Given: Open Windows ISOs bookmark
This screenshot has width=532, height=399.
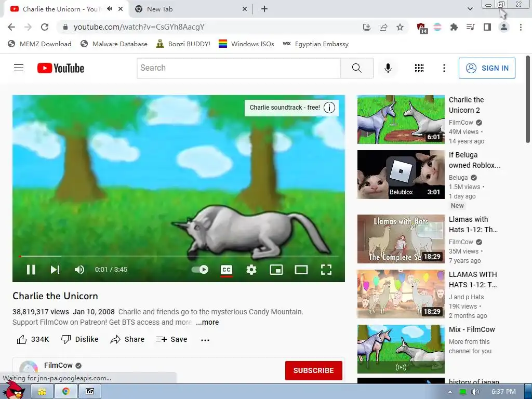Looking at the screenshot, I should (x=246, y=44).
